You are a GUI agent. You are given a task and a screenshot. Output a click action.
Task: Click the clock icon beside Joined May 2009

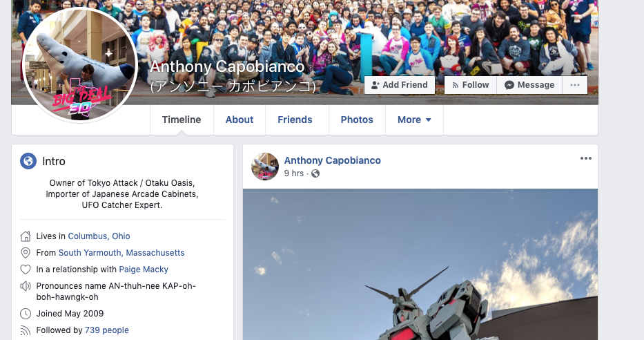click(x=26, y=314)
